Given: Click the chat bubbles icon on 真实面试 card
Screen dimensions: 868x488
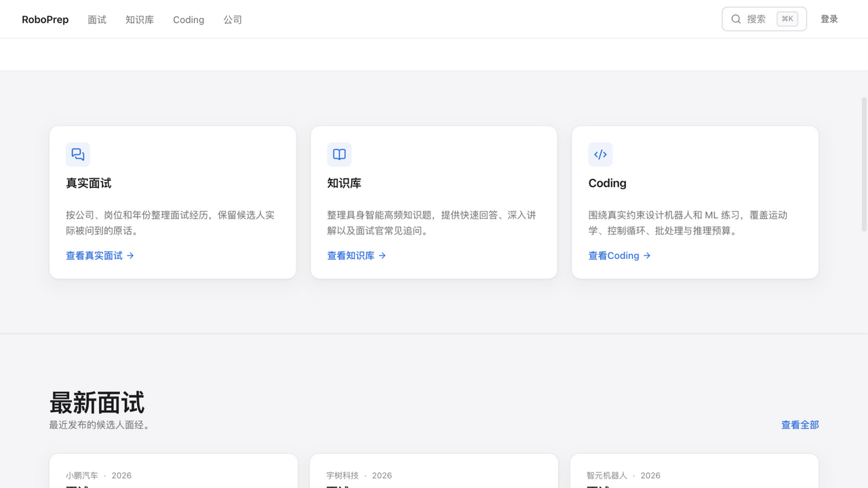Looking at the screenshot, I should click(x=78, y=155).
